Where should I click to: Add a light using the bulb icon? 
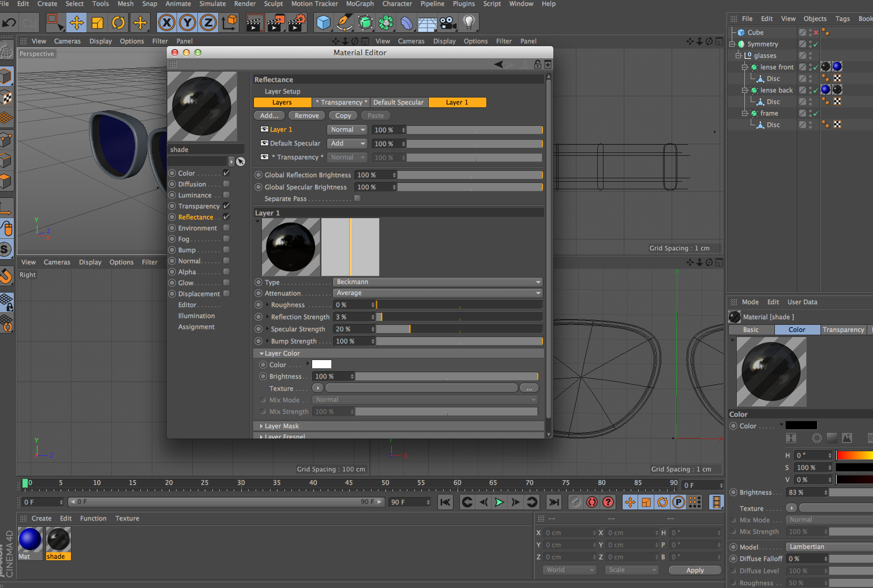469,23
